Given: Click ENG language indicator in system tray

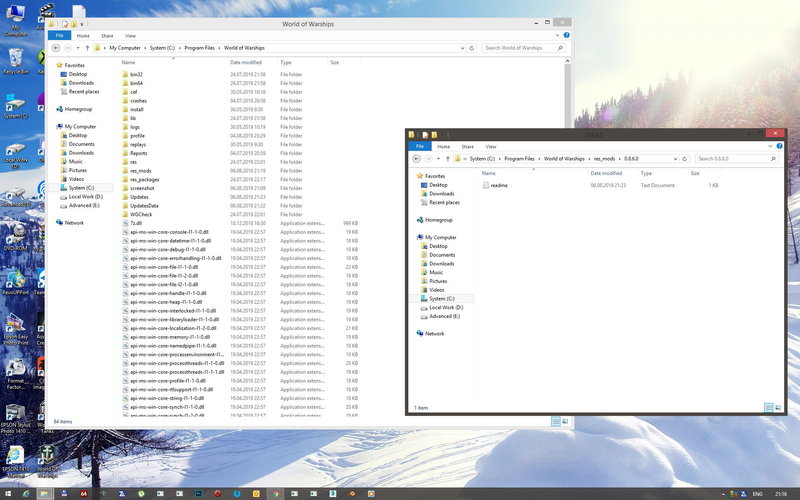Looking at the screenshot, I should pyautogui.click(x=758, y=494).
